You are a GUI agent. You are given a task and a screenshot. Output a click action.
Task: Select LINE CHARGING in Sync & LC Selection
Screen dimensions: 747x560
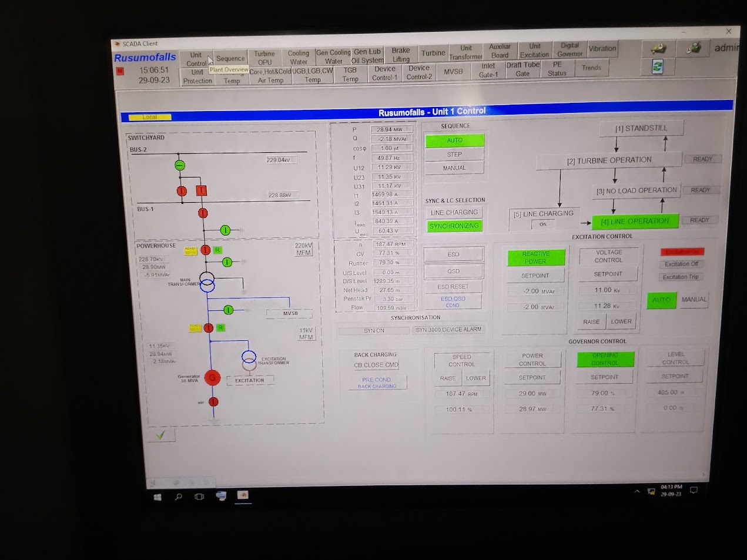coord(454,212)
